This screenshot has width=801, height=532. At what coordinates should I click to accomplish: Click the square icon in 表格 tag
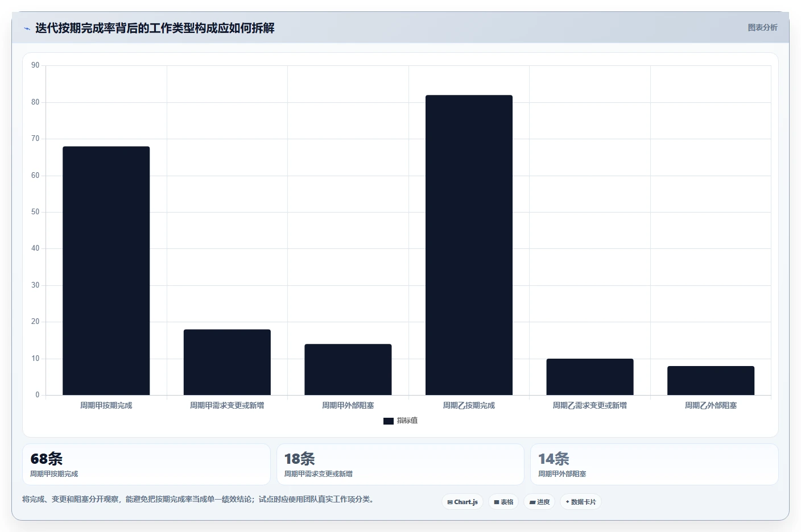[x=497, y=502]
